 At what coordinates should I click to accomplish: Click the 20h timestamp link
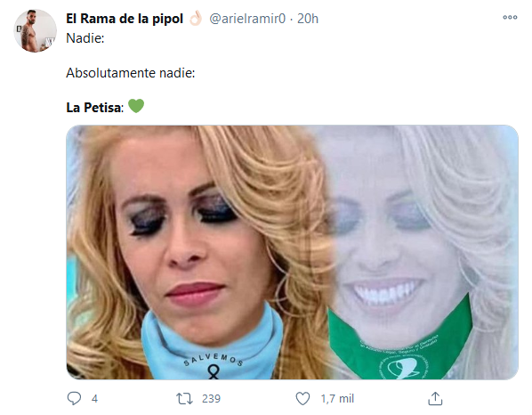[x=308, y=19]
